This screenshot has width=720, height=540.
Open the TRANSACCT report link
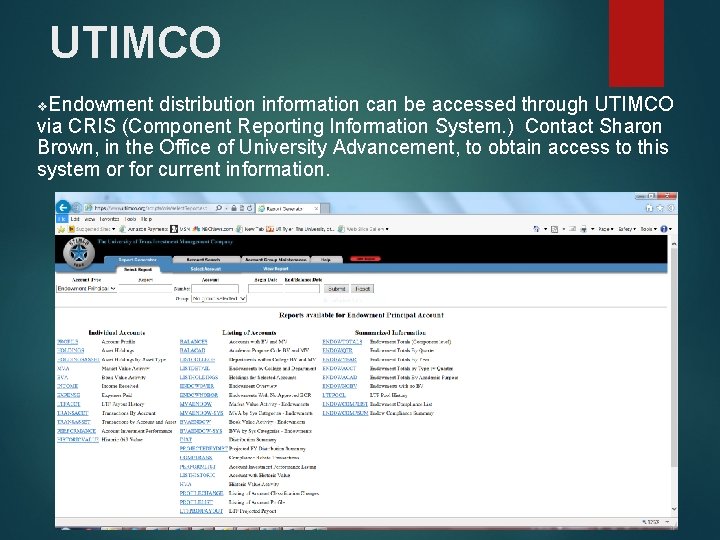pyautogui.click(x=73, y=413)
